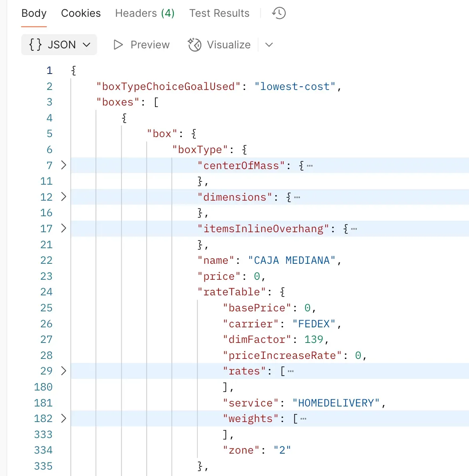Click the folded ellipsis after itemsInlineOverhang
This screenshot has width=469, height=476.
[x=354, y=229]
